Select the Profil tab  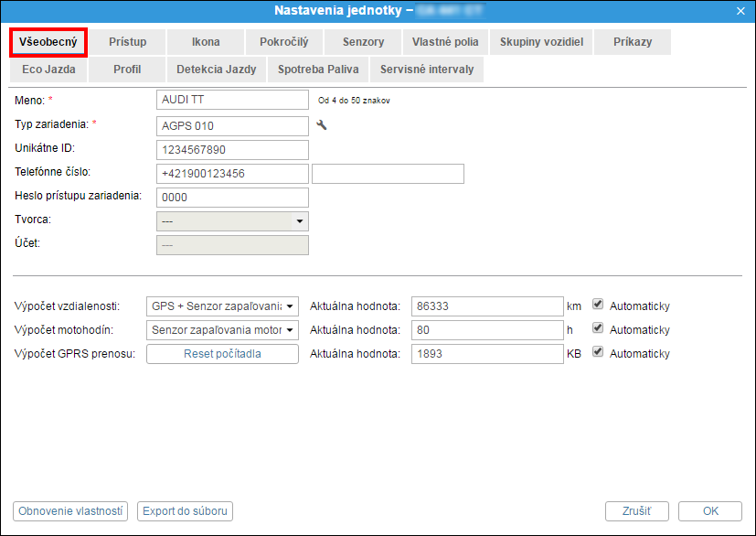(127, 70)
